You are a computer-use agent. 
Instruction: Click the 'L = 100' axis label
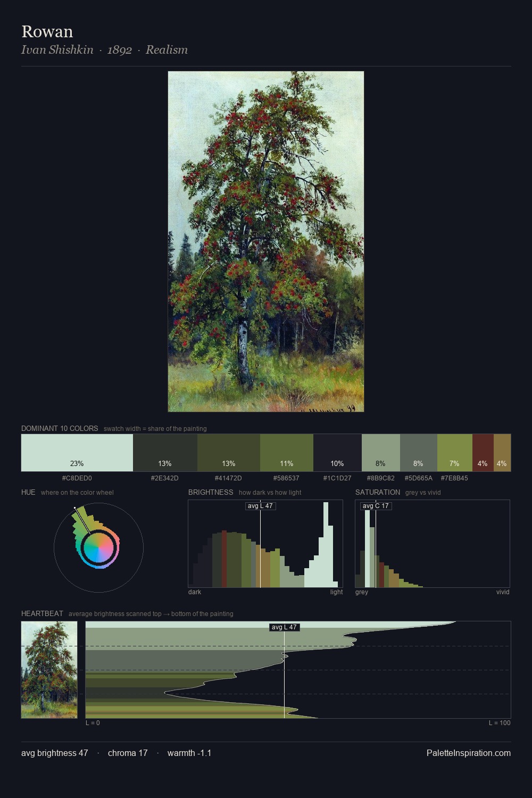click(x=500, y=723)
